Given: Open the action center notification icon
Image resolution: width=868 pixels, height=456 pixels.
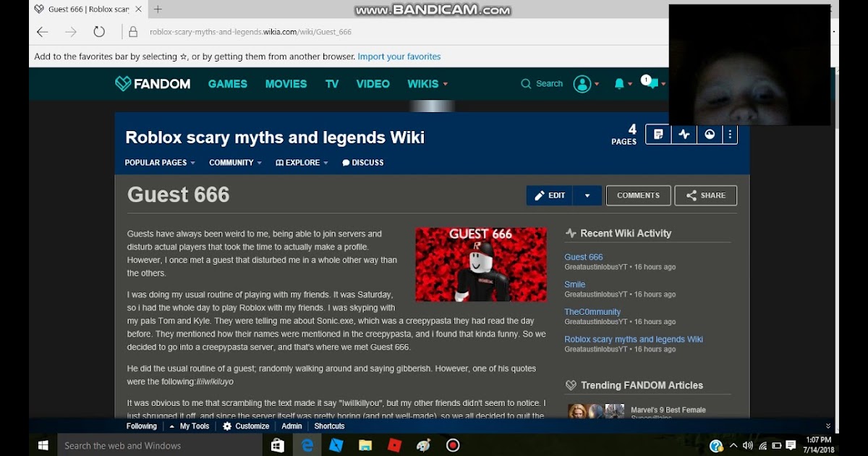Looking at the screenshot, I should click(x=791, y=446).
